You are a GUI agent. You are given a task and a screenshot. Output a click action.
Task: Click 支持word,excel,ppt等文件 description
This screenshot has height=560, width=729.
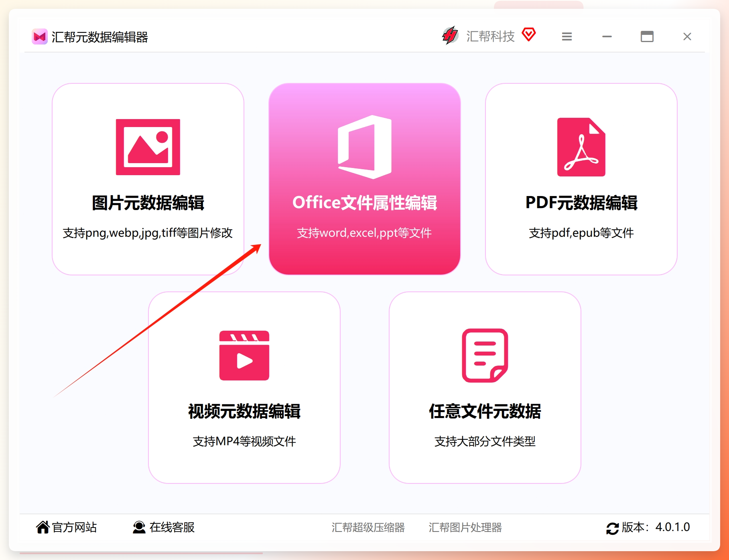click(364, 233)
